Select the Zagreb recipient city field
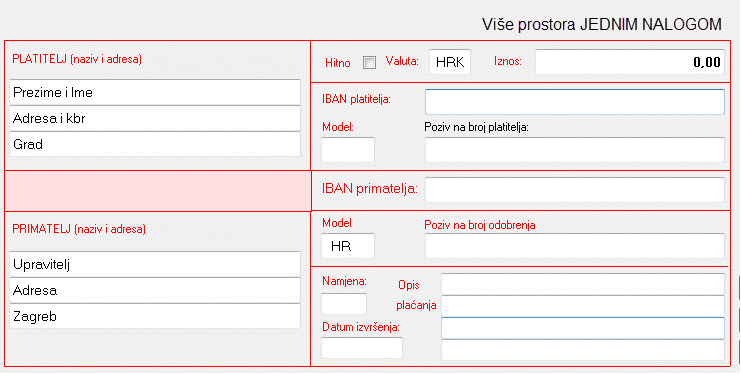The image size is (741, 374). point(155,316)
